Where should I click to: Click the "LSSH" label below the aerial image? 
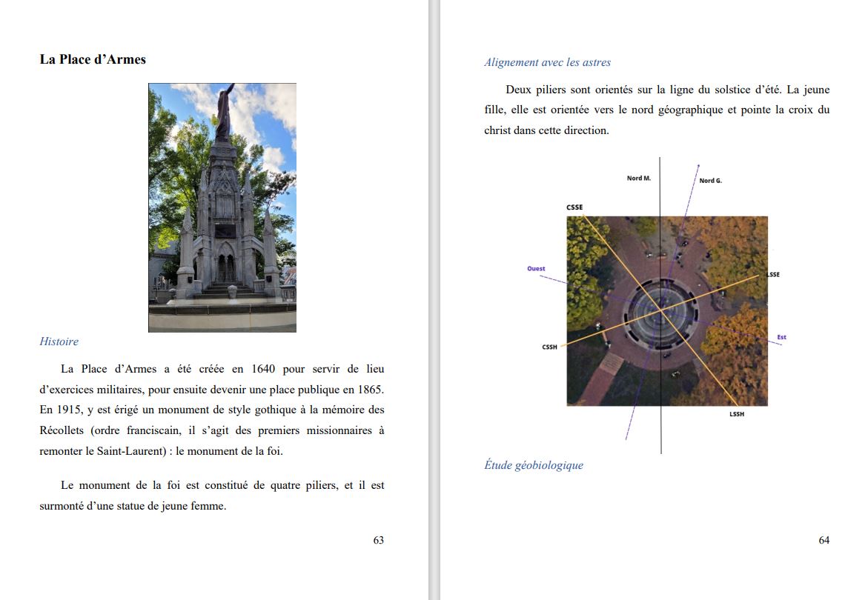click(x=736, y=414)
